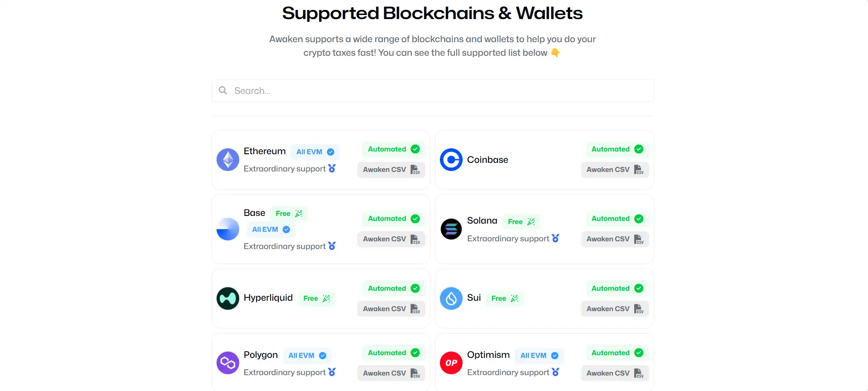Click the search magnifier icon
This screenshot has height=391, width=868.
(223, 91)
